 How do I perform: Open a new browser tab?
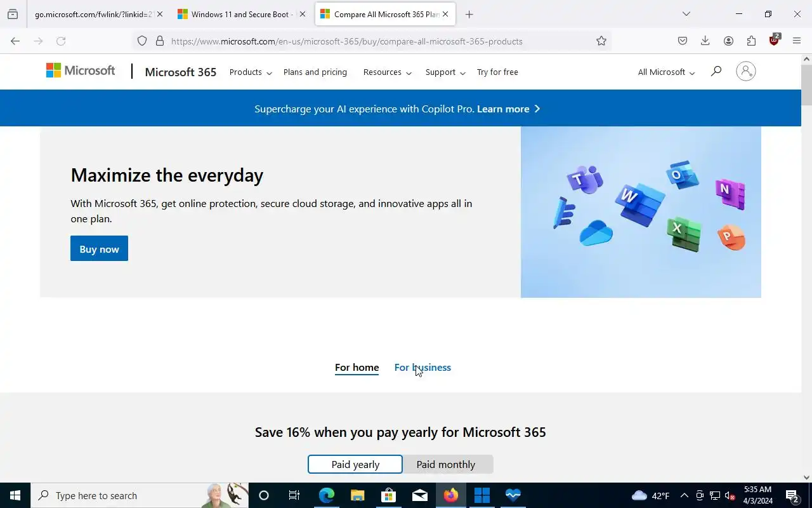click(x=469, y=14)
